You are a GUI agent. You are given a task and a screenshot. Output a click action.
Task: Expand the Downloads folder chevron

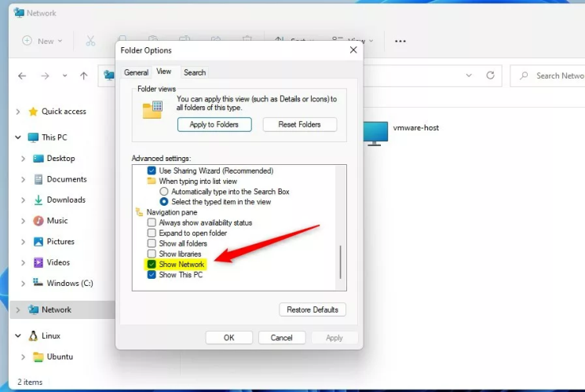23,200
